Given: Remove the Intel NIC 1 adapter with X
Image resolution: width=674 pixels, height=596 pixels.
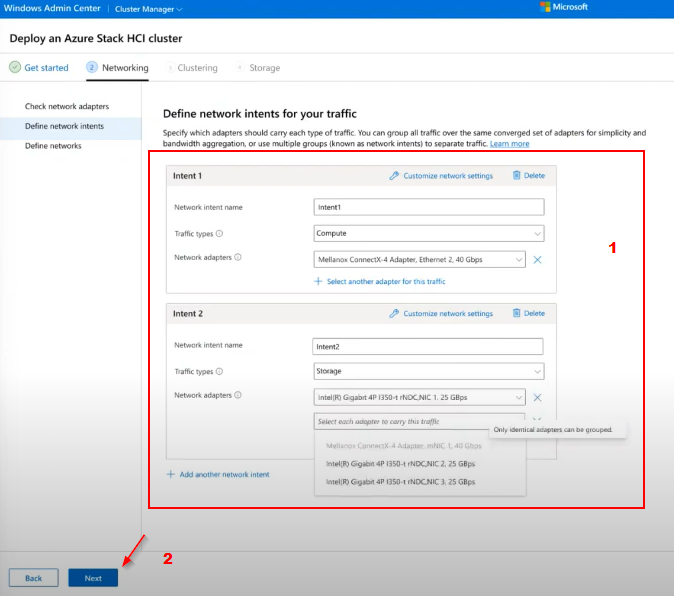Looking at the screenshot, I should click(537, 397).
